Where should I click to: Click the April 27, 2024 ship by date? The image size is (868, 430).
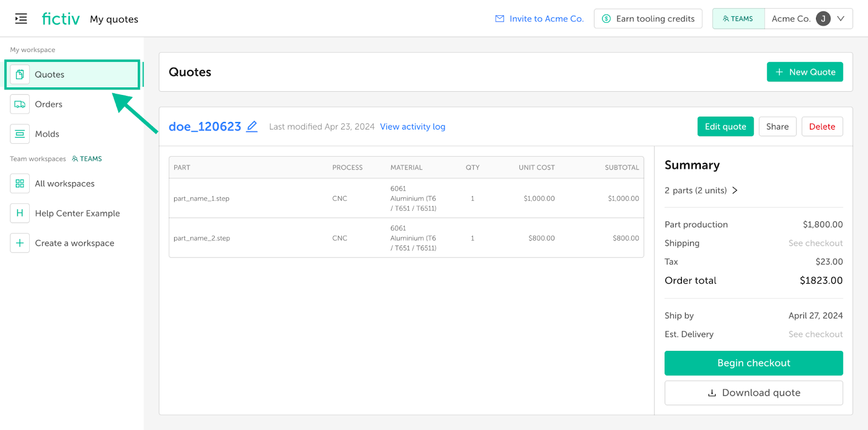pyautogui.click(x=815, y=316)
